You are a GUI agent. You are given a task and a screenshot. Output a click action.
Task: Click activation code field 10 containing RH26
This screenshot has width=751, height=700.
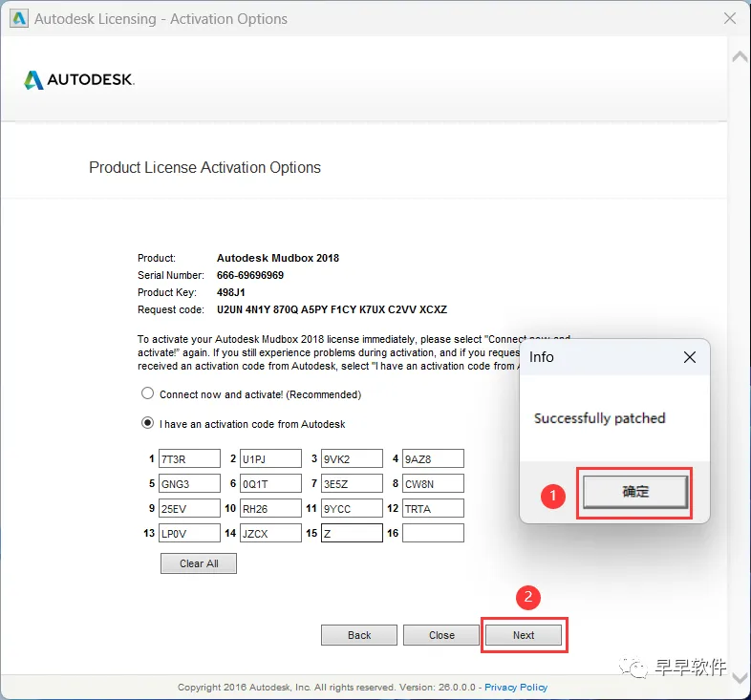click(270, 508)
